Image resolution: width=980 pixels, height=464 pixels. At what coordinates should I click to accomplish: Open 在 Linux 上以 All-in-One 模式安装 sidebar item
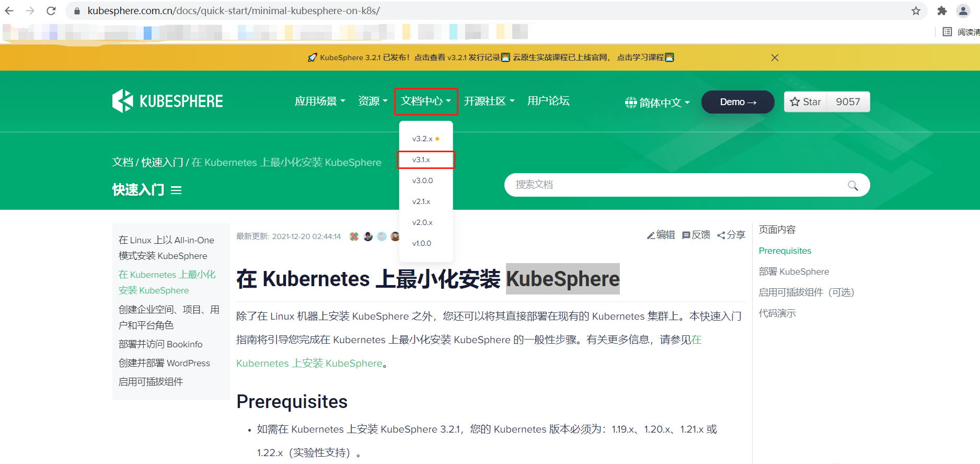[x=166, y=248]
